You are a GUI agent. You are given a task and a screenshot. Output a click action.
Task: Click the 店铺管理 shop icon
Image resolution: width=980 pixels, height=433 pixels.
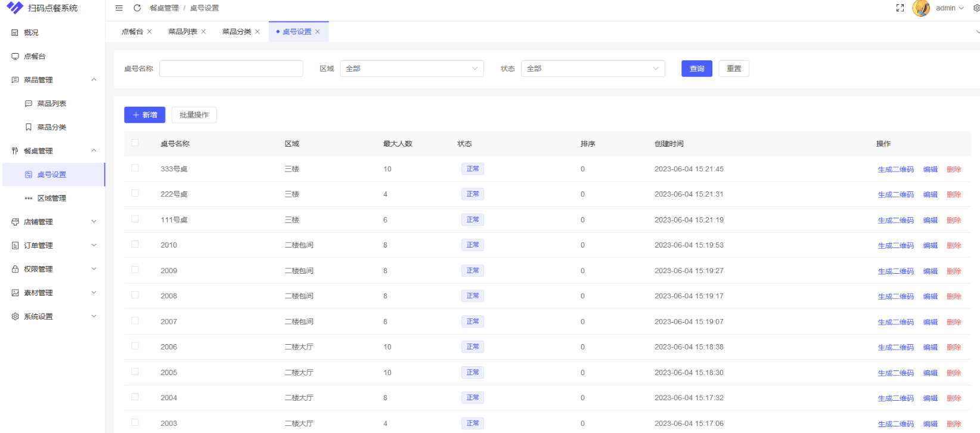pos(15,222)
